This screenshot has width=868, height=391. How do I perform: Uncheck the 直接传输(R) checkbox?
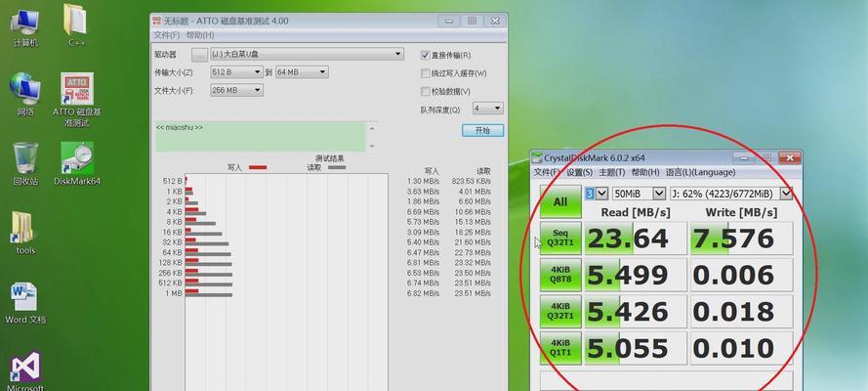tap(425, 56)
